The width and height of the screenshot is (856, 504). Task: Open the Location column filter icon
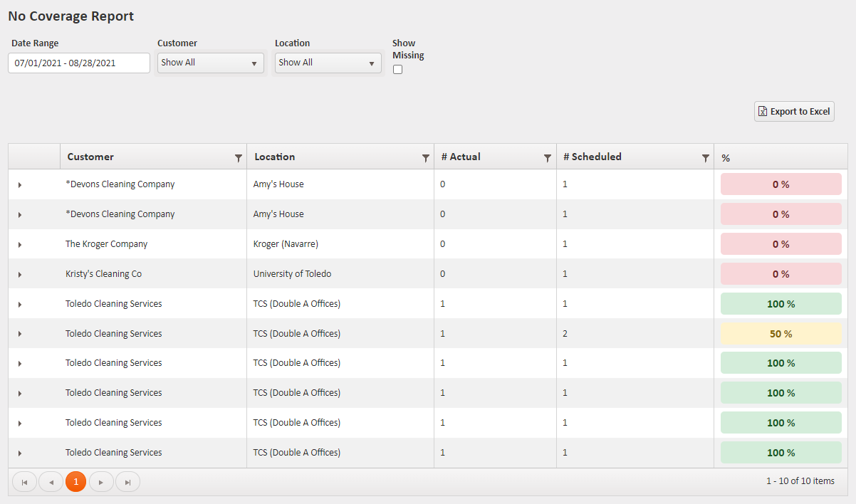coord(426,158)
